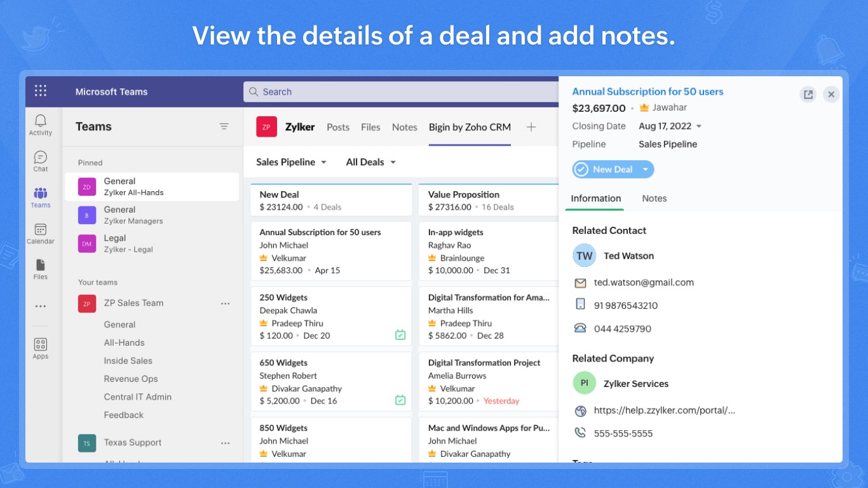Show more apps via sidebar ellipsis

pyautogui.click(x=41, y=306)
